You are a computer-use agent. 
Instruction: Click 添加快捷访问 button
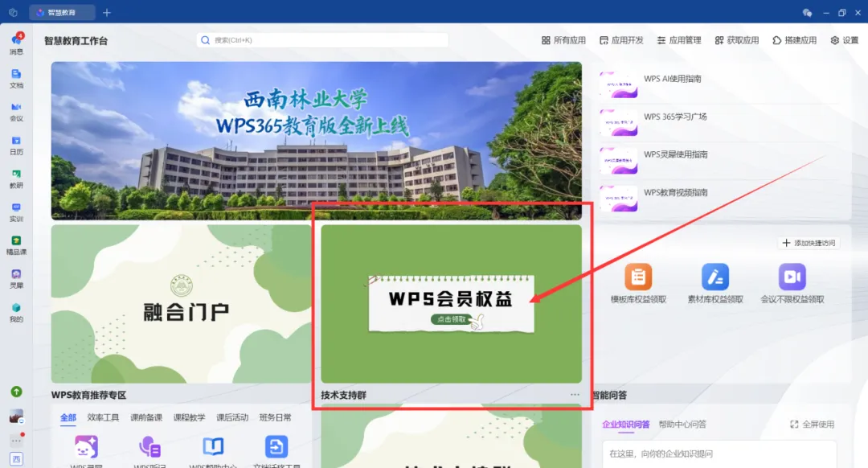tap(809, 243)
